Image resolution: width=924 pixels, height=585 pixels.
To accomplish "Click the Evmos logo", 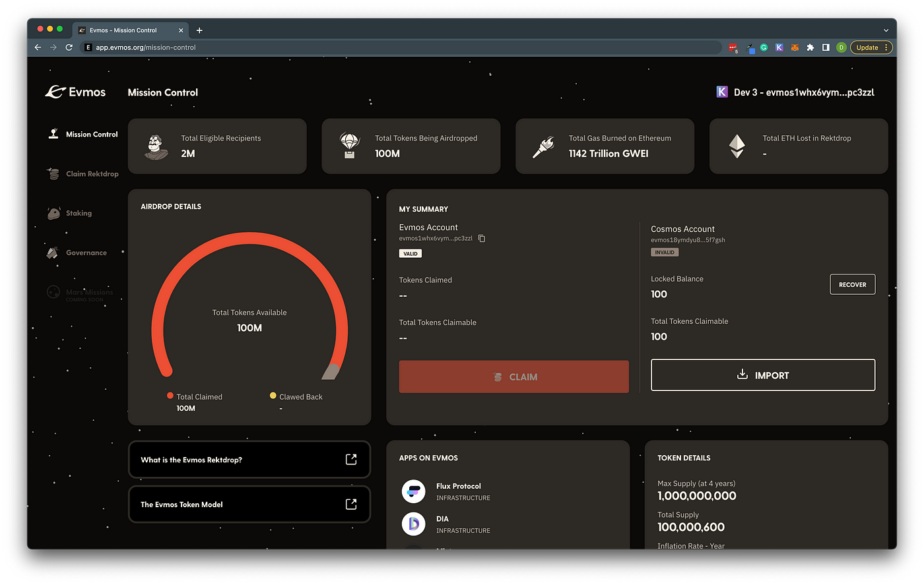I will pyautogui.click(x=75, y=92).
